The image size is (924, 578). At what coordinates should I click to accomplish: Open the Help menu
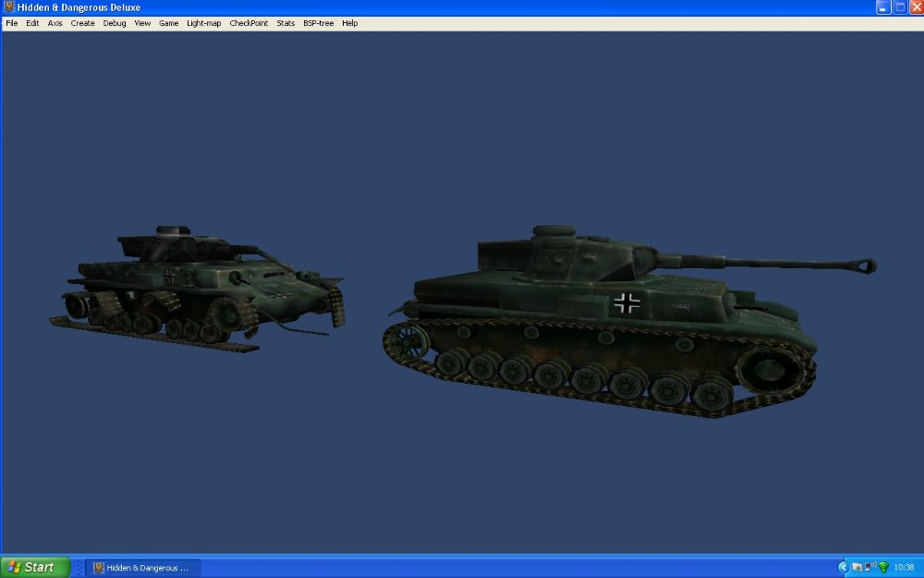click(x=349, y=23)
